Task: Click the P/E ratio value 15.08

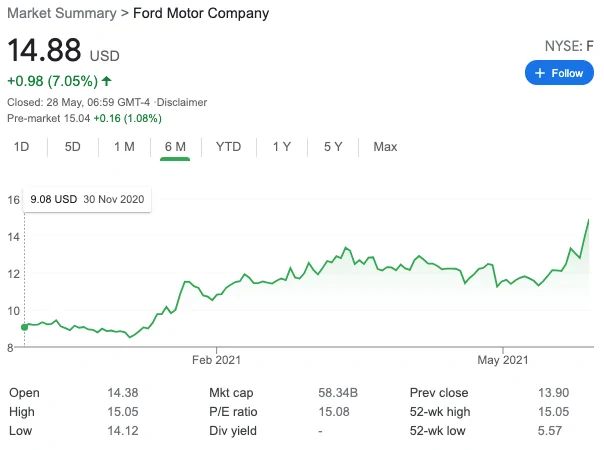Action: [x=334, y=411]
